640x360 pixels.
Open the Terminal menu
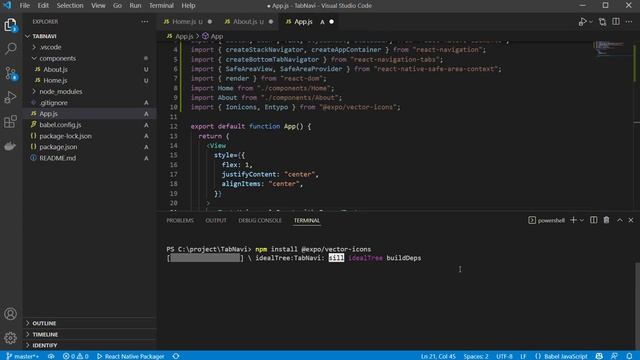coord(161,5)
